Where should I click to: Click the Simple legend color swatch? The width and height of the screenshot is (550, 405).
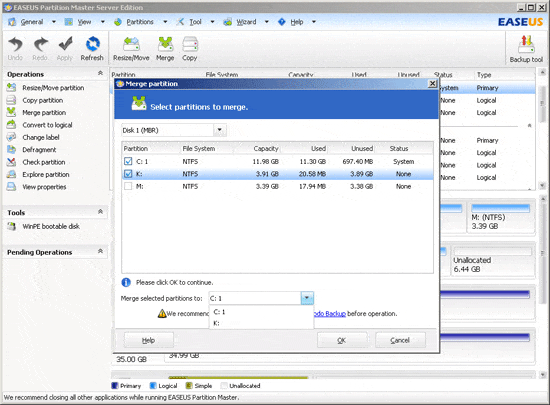pyautogui.click(x=189, y=386)
